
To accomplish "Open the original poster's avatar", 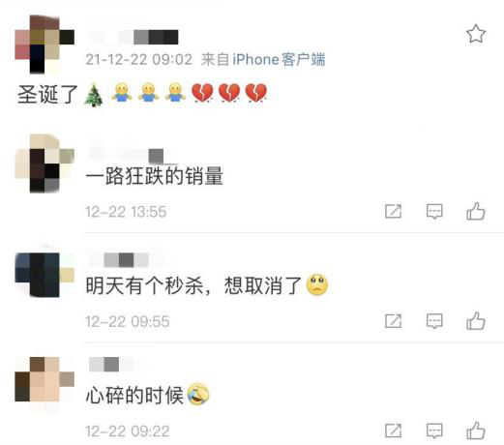I will [x=44, y=44].
